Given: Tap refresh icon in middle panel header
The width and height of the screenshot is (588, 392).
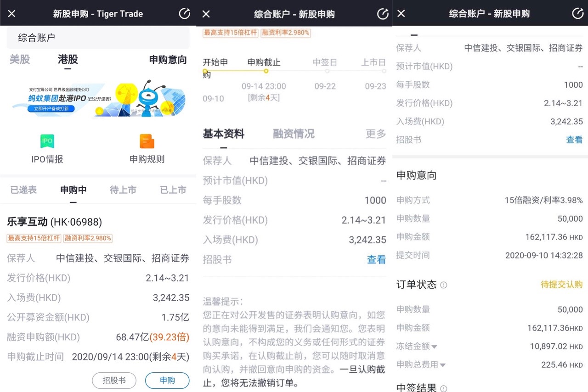Looking at the screenshot, I should click(383, 14).
